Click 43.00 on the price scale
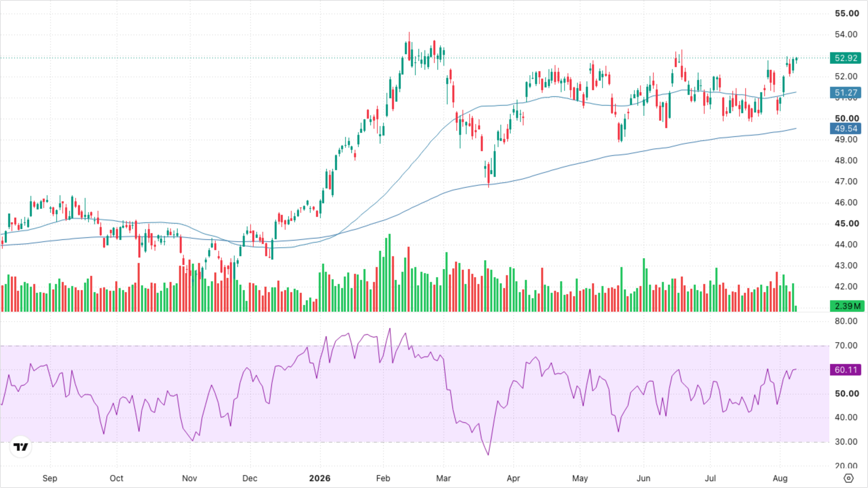This screenshot has width=868, height=488. coord(846,265)
